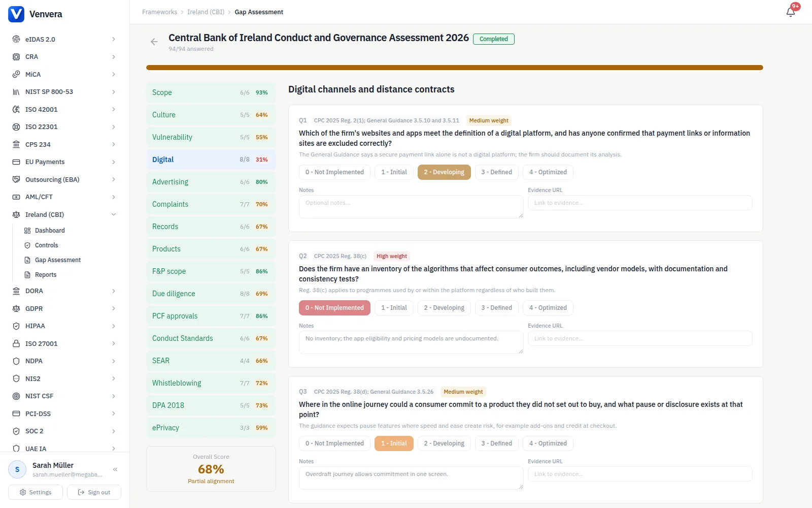The width and height of the screenshot is (812, 508).
Task: Select '1 - Initial' for Q3
Action: 394,443
